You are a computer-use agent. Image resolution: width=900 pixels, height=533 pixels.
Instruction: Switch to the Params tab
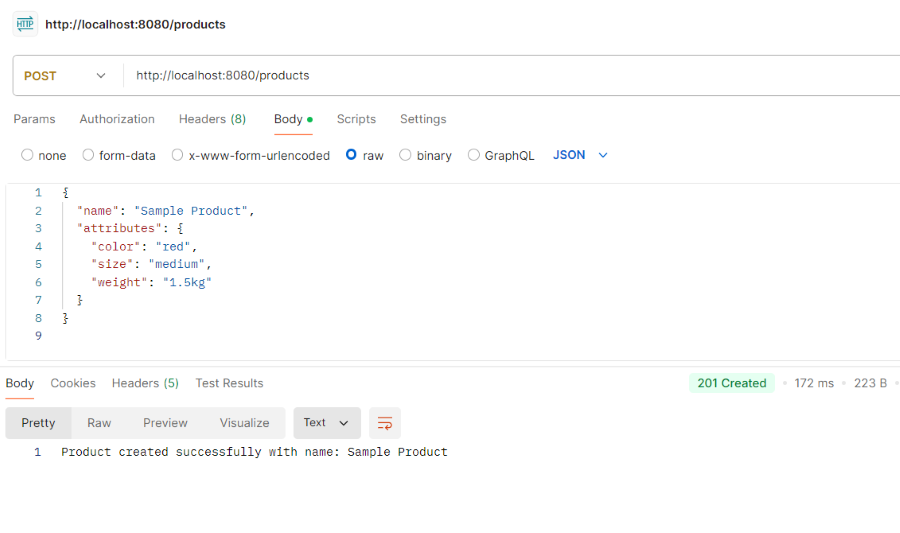tap(34, 119)
